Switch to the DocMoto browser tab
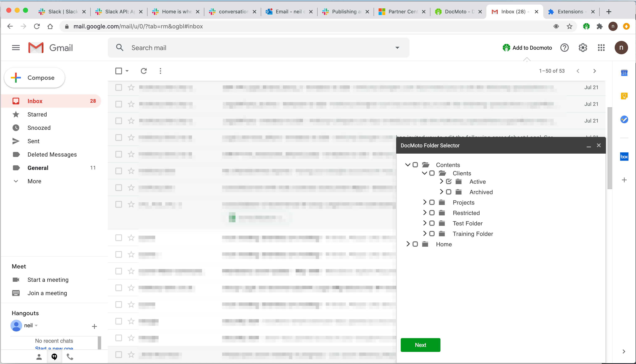The width and height of the screenshot is (636, 364). tap(458, 11)
